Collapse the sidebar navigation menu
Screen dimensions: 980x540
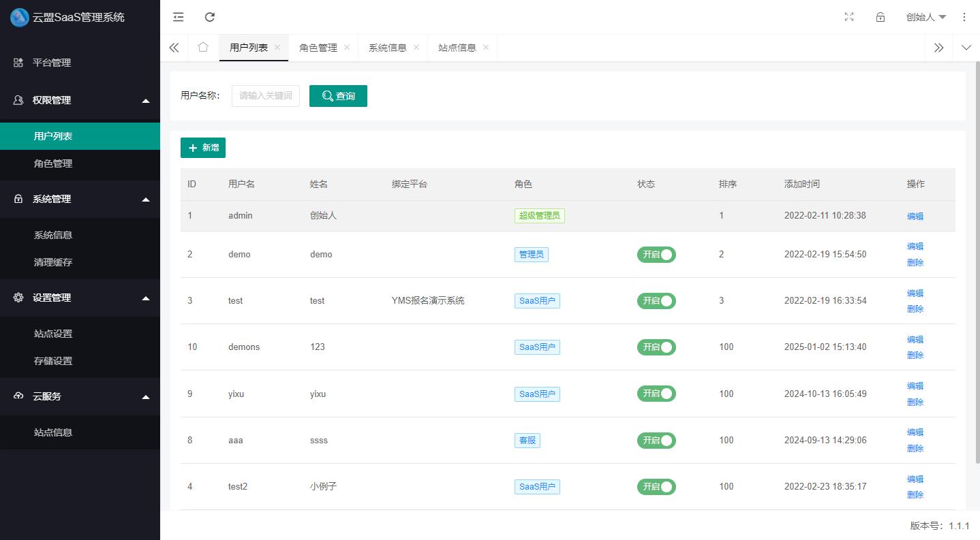(x=178, y=17)
